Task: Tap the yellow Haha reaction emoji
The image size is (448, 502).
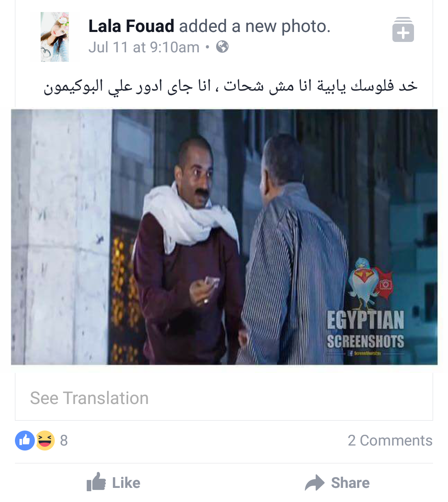Action: [45, 440]
